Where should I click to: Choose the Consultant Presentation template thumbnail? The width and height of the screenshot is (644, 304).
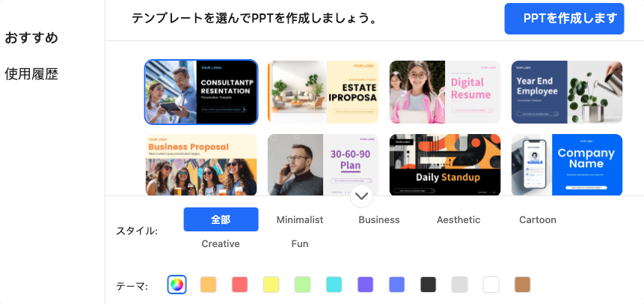(201, 92)
